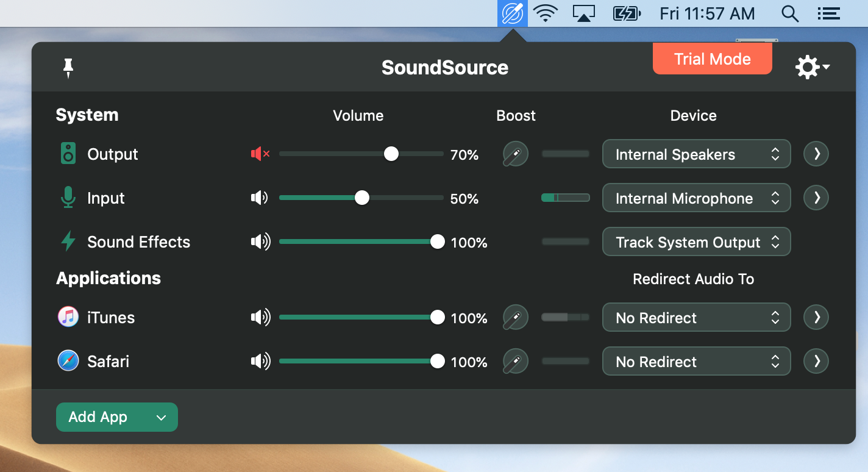Unmute the Output volume
868x472 pixels.
coord(260,154)
